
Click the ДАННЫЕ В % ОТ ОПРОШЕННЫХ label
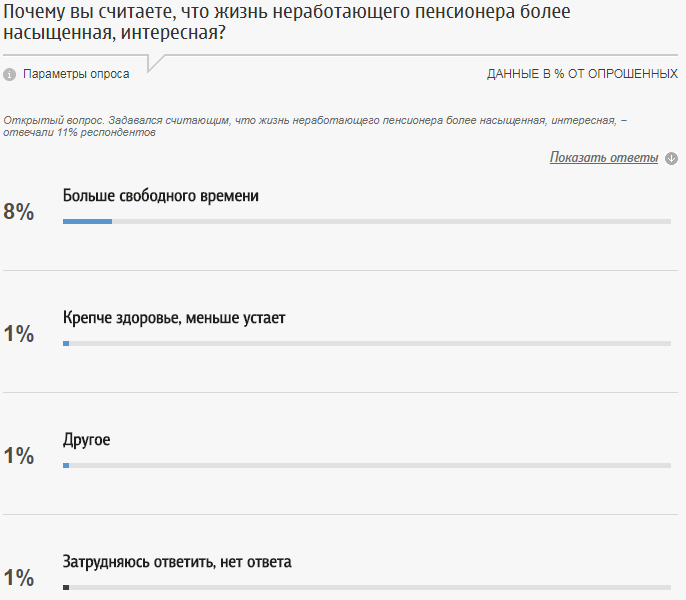point(582,74)
